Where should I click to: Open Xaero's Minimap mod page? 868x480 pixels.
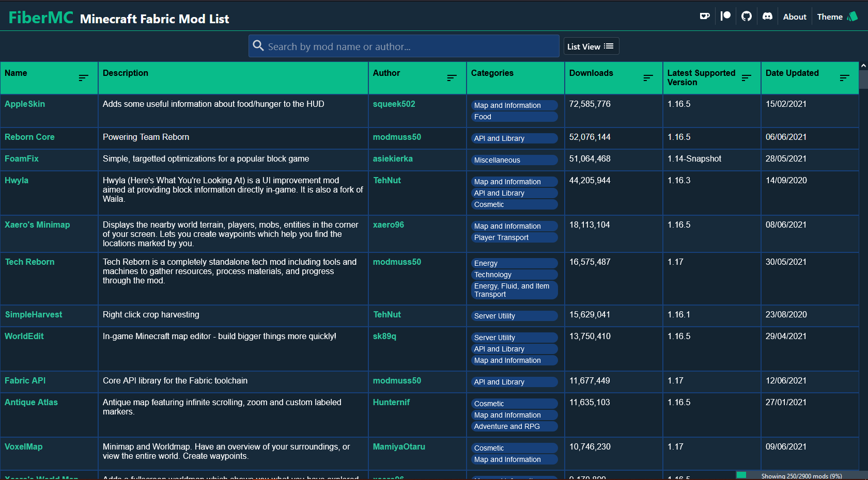click(x=37, y=225)
